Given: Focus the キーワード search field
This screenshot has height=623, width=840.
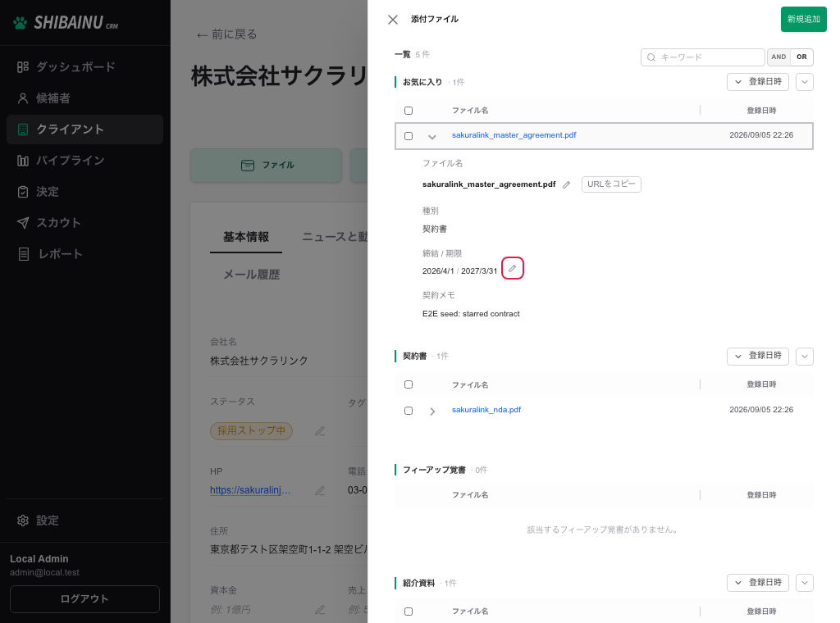Looking at the screenshot, I should coord(702,57).
